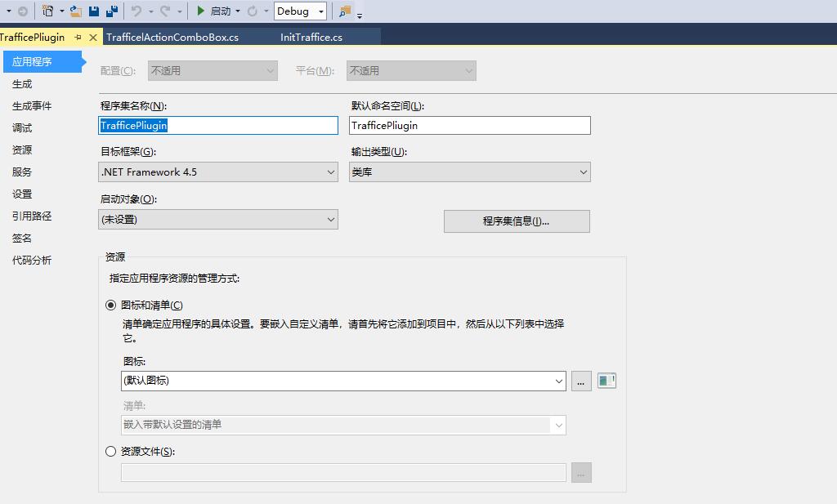Open the 启动 target dropdown arrow

[238, 11]
